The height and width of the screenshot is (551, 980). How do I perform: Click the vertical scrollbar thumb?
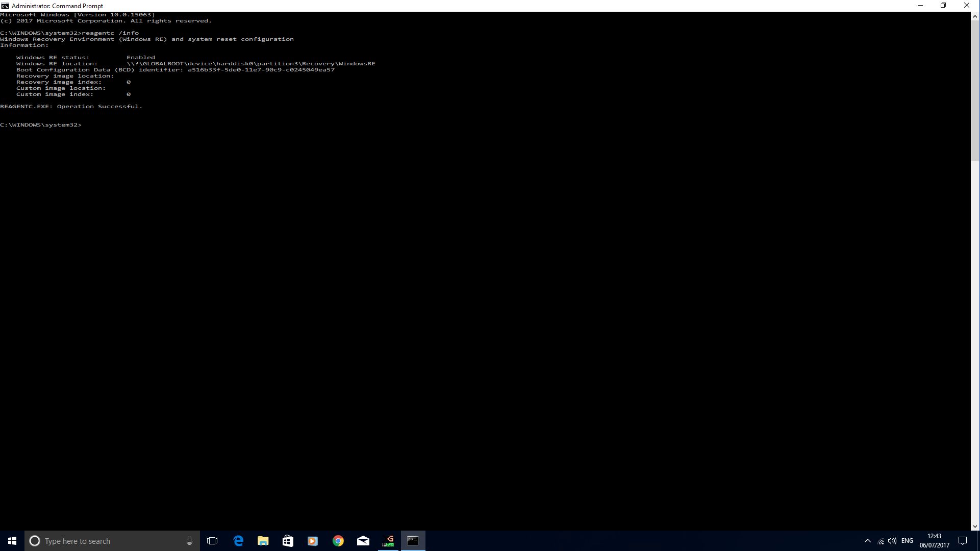(975, 91)
